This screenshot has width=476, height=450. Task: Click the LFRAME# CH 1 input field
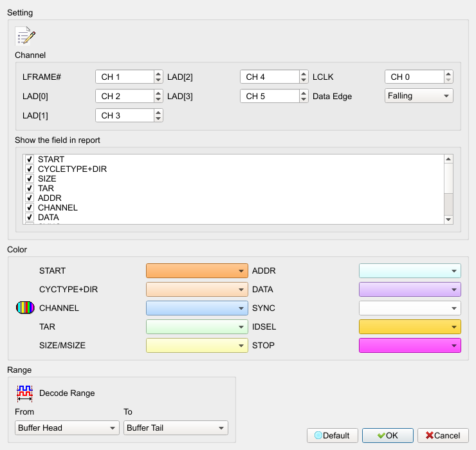point(125,77)
